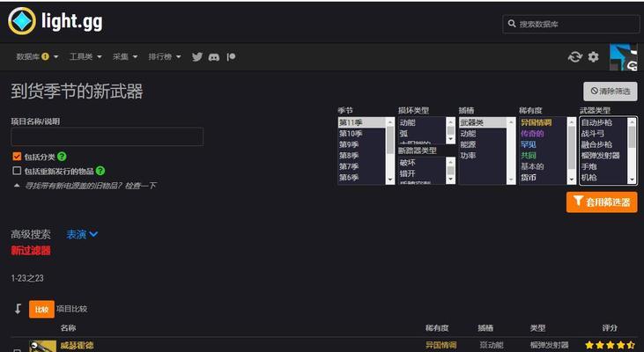Click the down arrow of the 季节 list scrollbar
This screenshot has height=352, width=644.
pos(390,180)
